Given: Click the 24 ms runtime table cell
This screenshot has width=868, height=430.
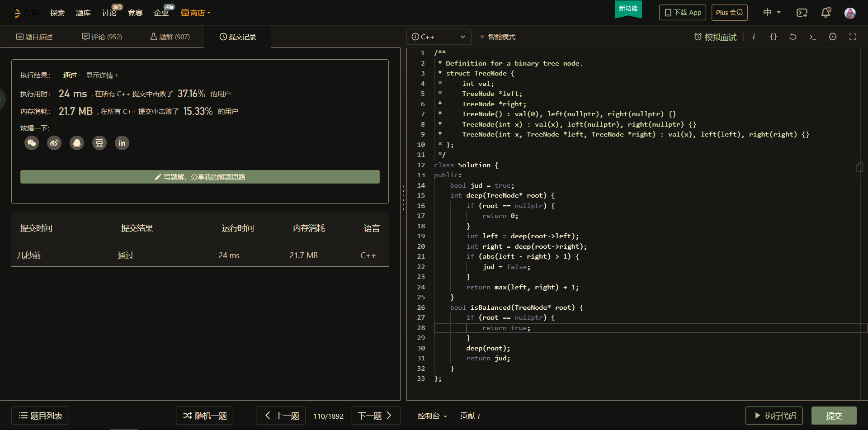Looking at the screenshot, I should coord(229,255).
